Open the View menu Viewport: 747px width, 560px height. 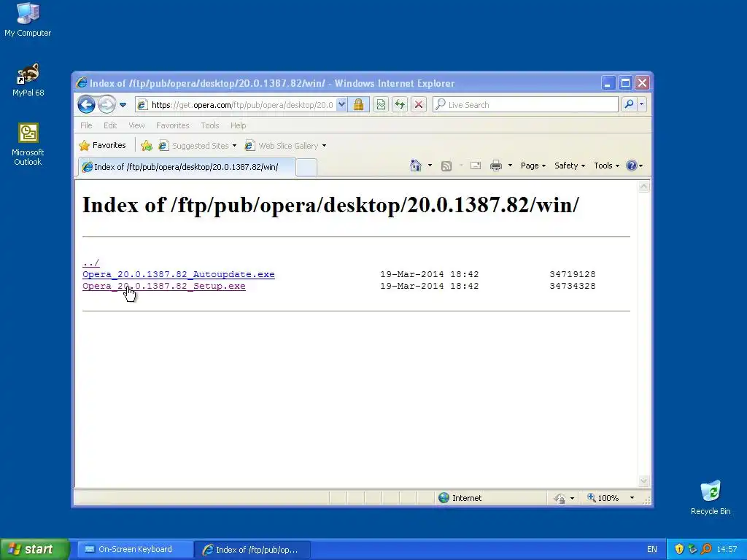(136, 125)
